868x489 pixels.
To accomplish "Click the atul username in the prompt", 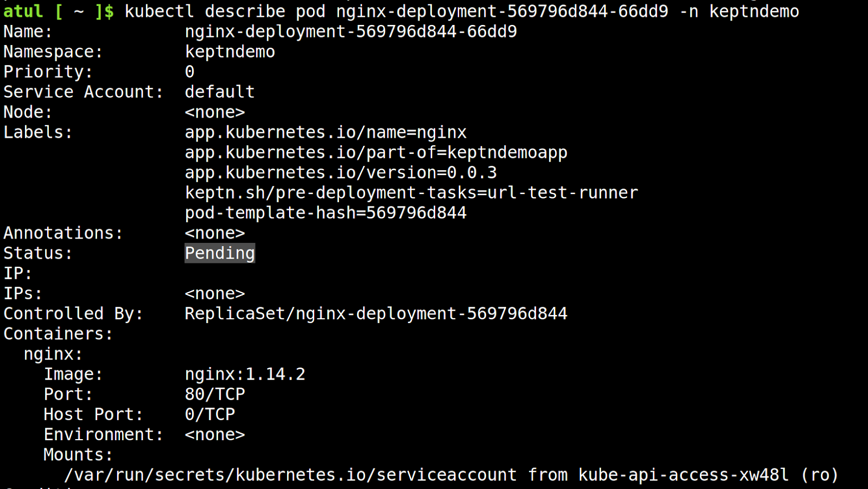I will 23,11.
